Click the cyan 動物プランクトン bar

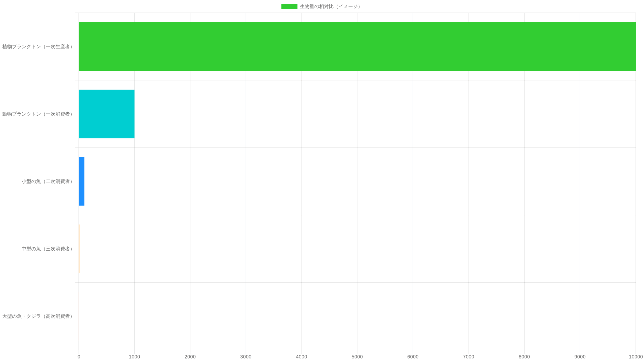tap(106, 114)
